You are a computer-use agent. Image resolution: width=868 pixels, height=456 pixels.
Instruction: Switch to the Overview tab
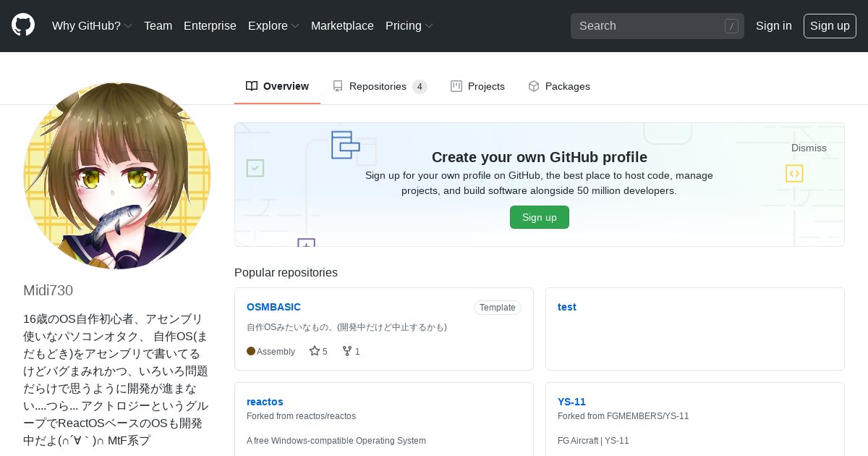pos(277,86)
